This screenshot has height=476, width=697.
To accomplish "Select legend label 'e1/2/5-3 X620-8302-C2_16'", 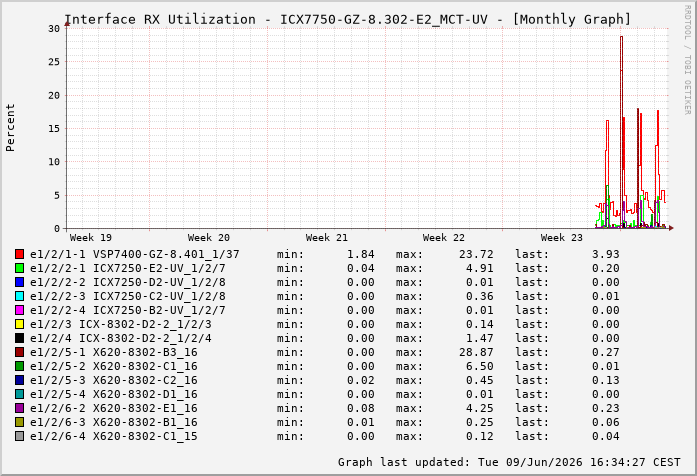I will tap(114, 380).
